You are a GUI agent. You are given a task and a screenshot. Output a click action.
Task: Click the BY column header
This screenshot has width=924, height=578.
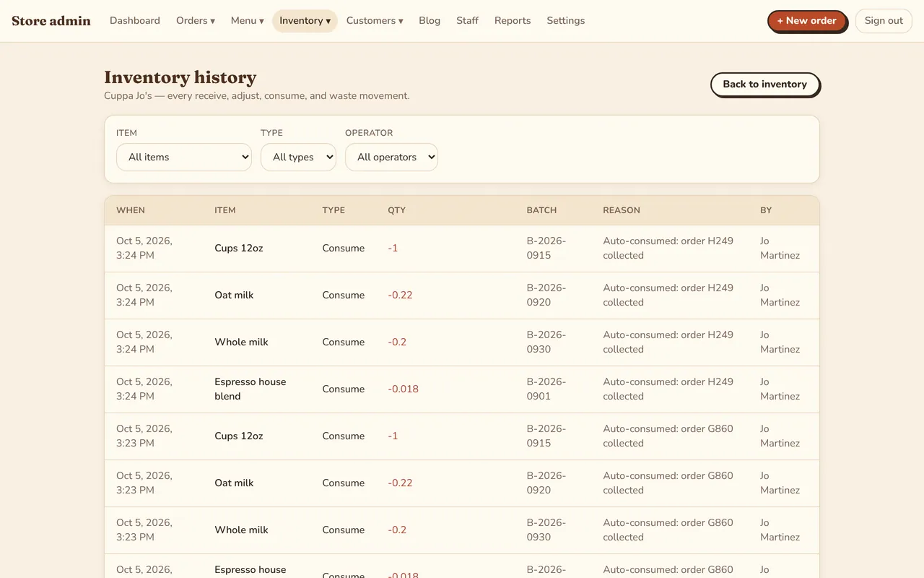pos(766,210)
